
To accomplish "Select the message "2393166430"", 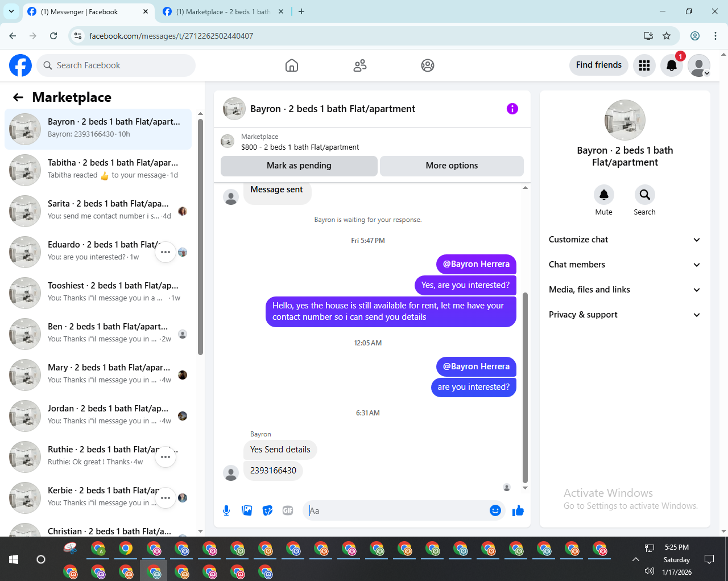I will click(x=273, y=471).
